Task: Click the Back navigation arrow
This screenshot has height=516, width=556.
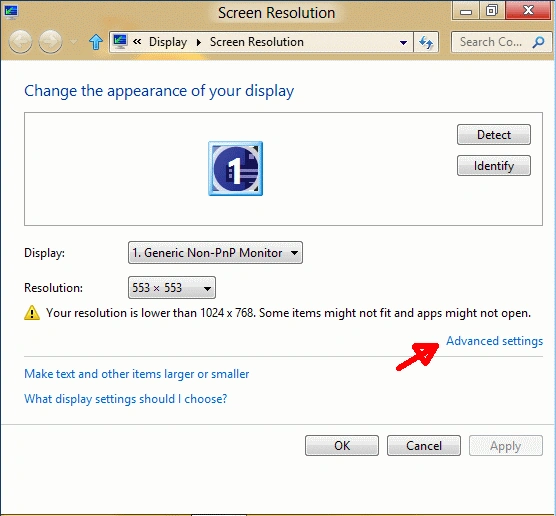Action: click(20, 42)
